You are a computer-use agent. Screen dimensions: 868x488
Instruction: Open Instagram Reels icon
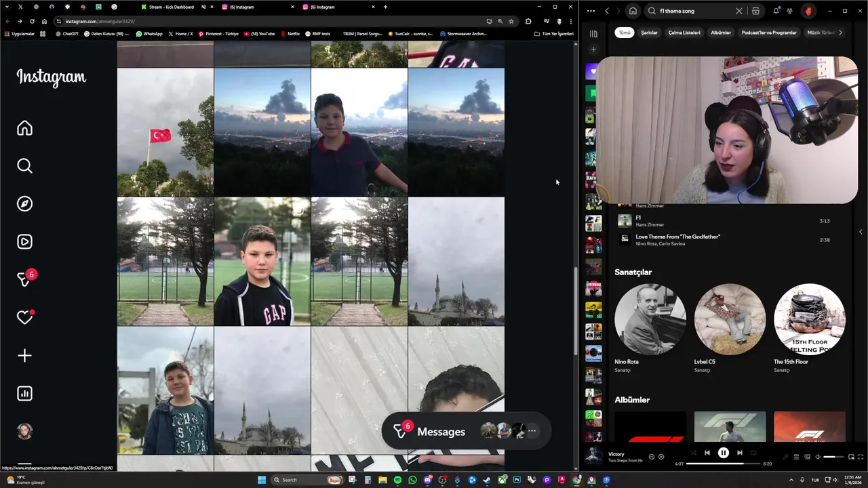point(24,242)
